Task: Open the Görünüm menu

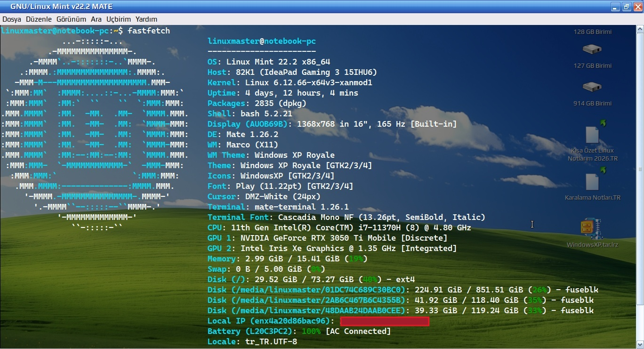Action: tap(71, 19)
